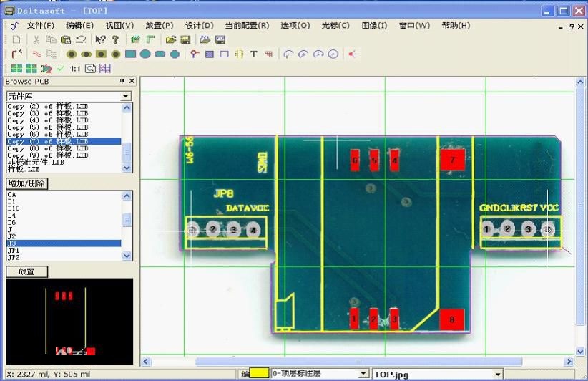Select the filled purple square tool
588x381 pixels.
tap(210, 54)
